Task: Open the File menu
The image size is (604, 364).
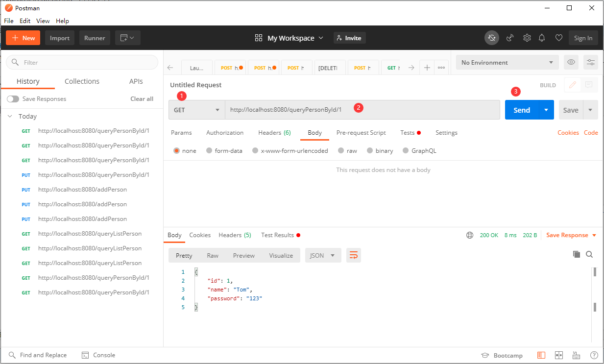Action: [9, 21]
